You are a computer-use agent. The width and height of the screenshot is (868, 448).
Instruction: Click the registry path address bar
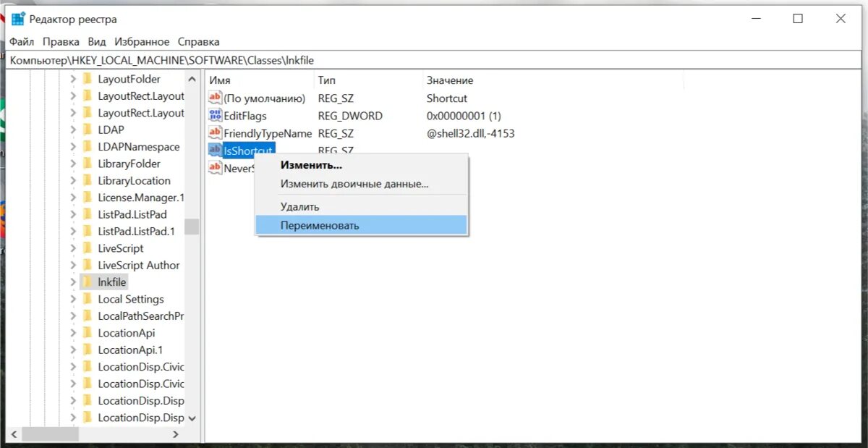click(434, 60)
